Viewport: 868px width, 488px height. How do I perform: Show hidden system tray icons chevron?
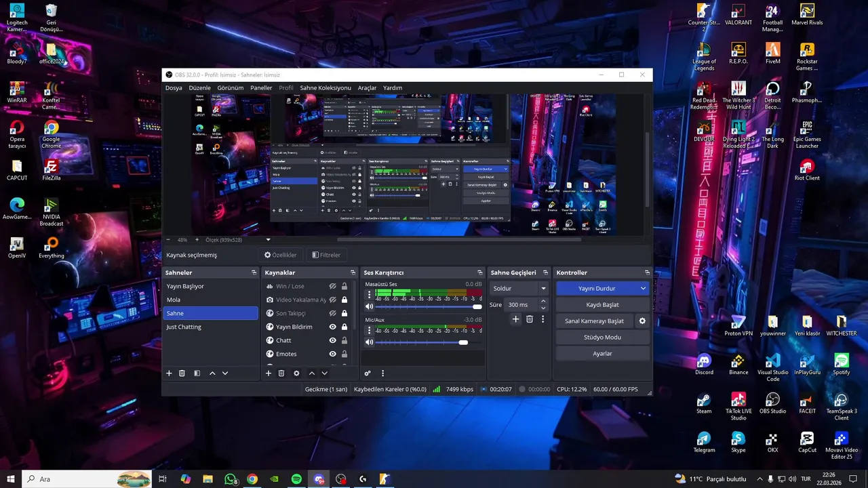(759, 479)
